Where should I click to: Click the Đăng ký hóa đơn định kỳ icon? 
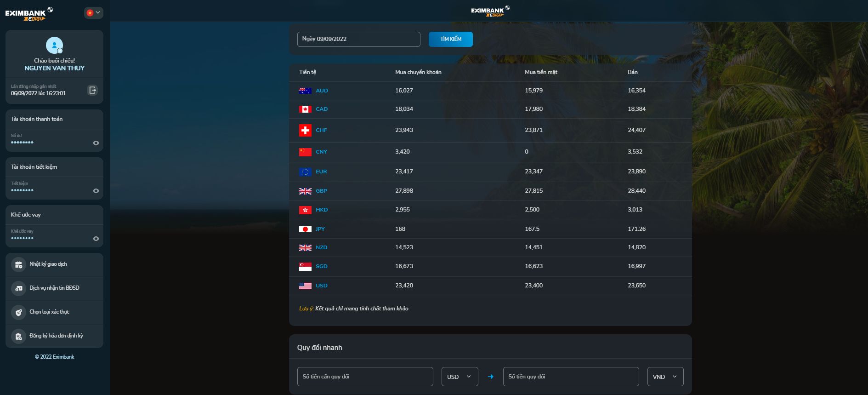18,336
